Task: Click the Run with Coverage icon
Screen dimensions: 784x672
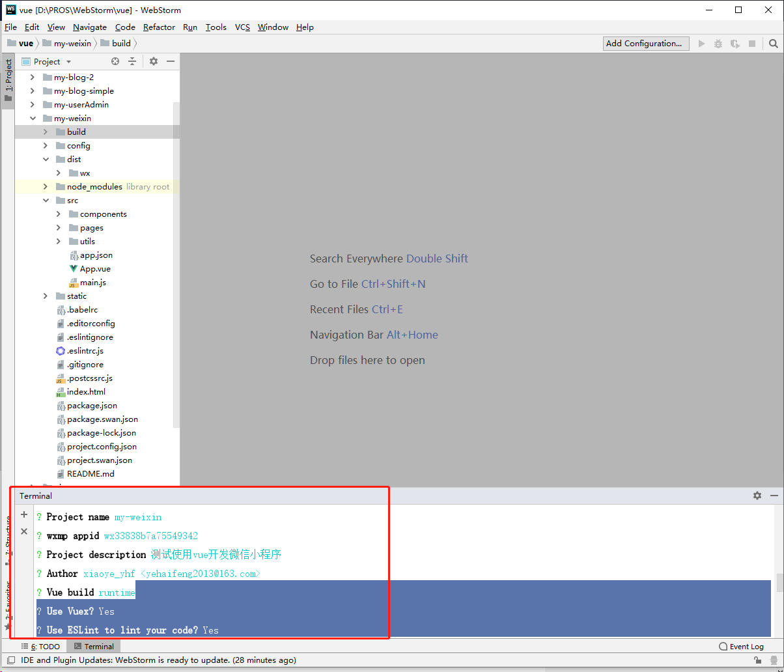Action: click(735, 44)
